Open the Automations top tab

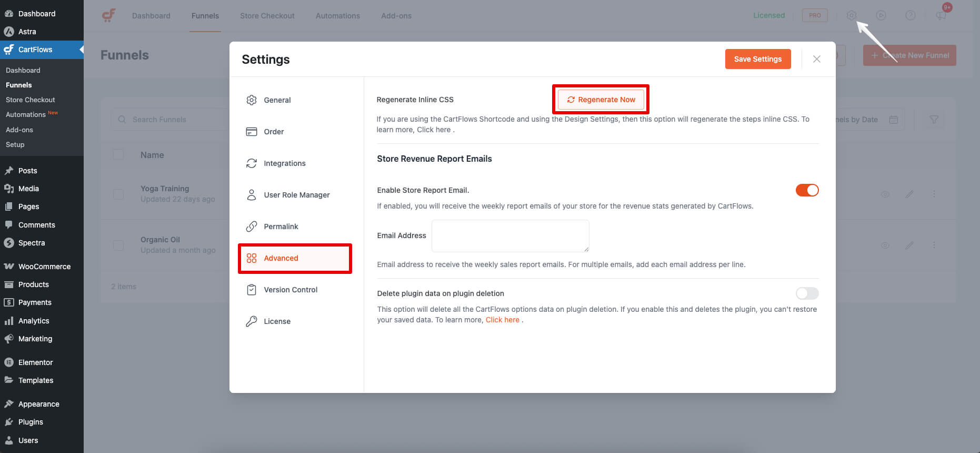click(338, 16)
